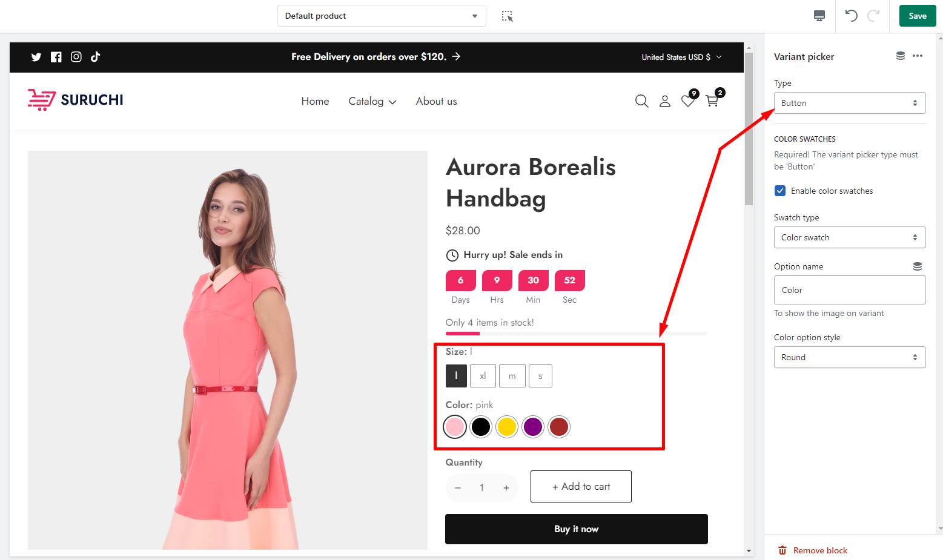Go to About us page
The width and height of the screenshot is (943, 560).
(436, 102)
